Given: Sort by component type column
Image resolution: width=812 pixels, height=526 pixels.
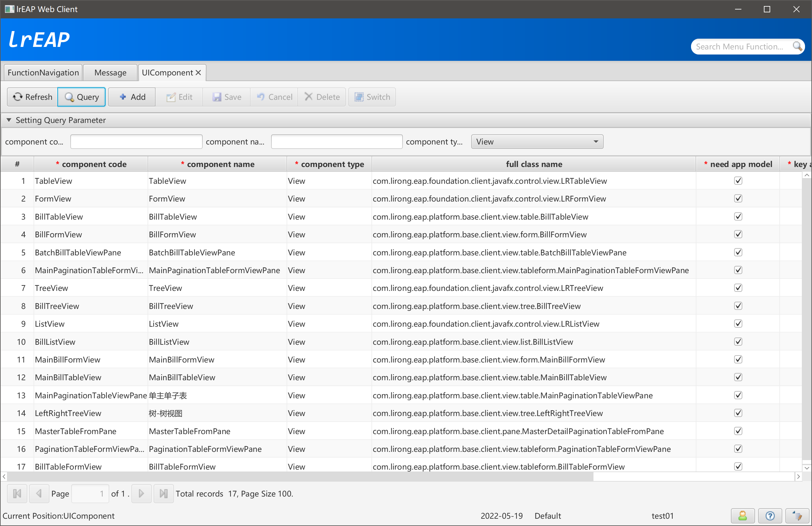Looking at the screenshot, I should pos(329,164).
